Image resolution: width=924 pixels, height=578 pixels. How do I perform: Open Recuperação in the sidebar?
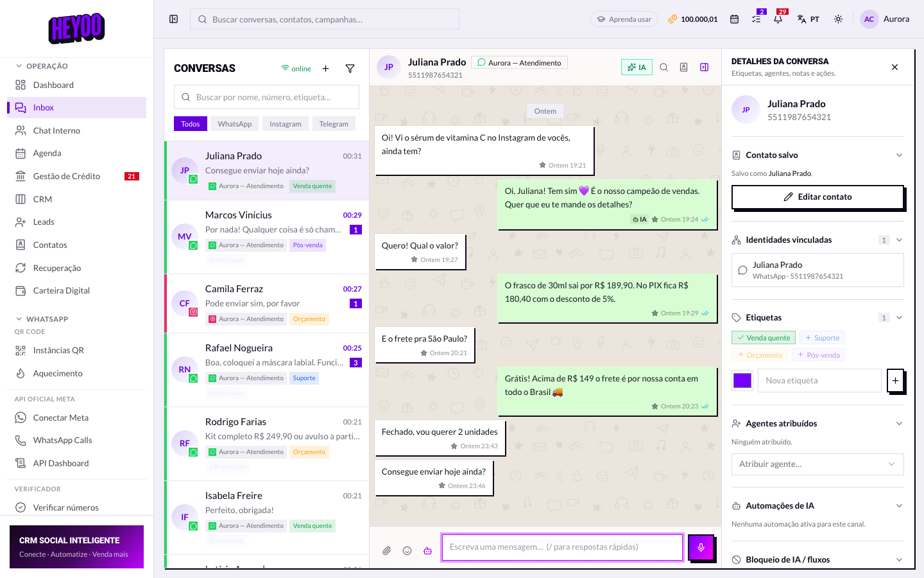click(76, 268)
